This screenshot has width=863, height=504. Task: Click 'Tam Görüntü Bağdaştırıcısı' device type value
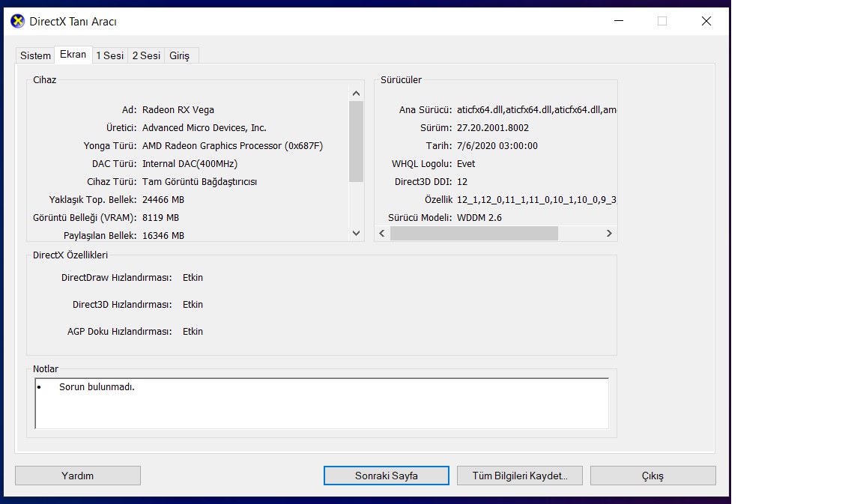click(200, 181)
